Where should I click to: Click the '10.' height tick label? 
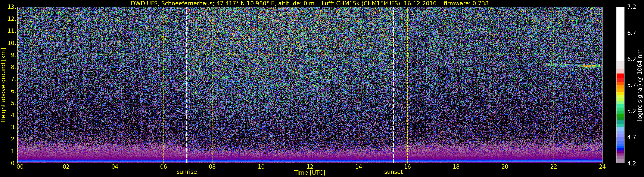12,43
